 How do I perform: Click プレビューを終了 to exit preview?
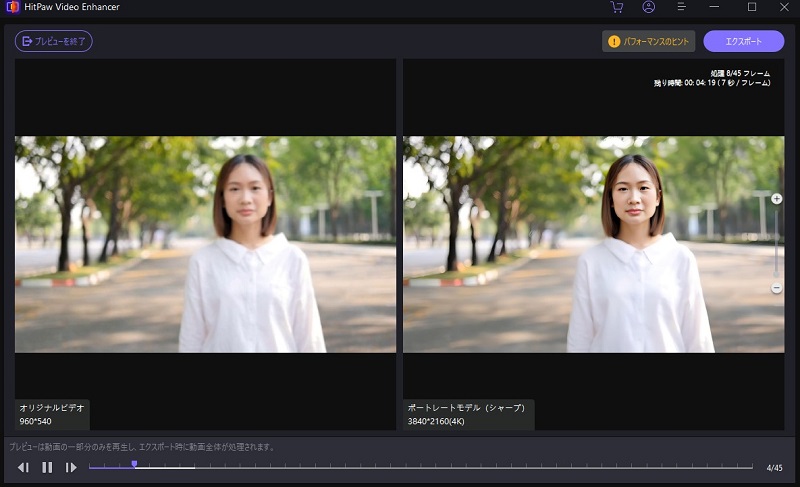click(x=54, y=41)
